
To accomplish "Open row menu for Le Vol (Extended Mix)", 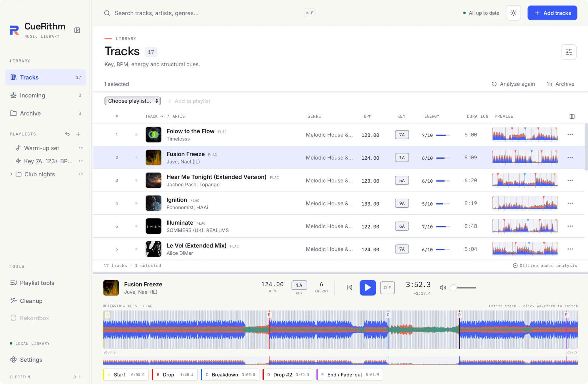I will (x=570, y=249).
